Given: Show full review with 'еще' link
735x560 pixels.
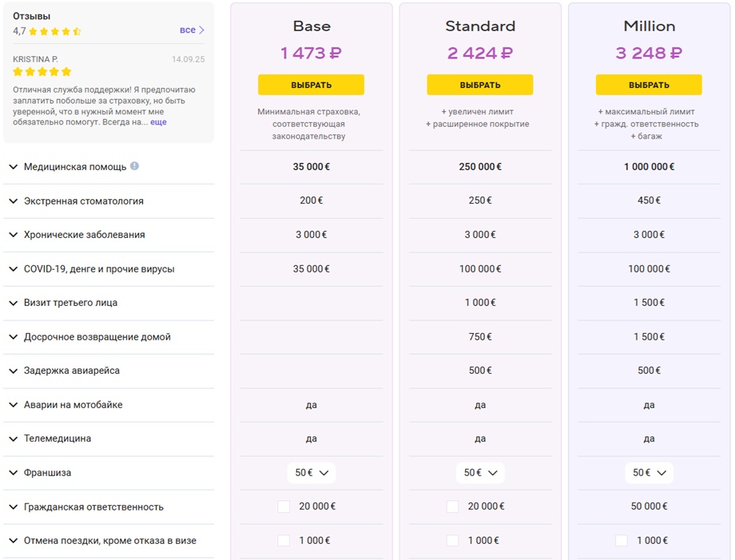Looking at the screenshot, I should [x=158, y=122].
